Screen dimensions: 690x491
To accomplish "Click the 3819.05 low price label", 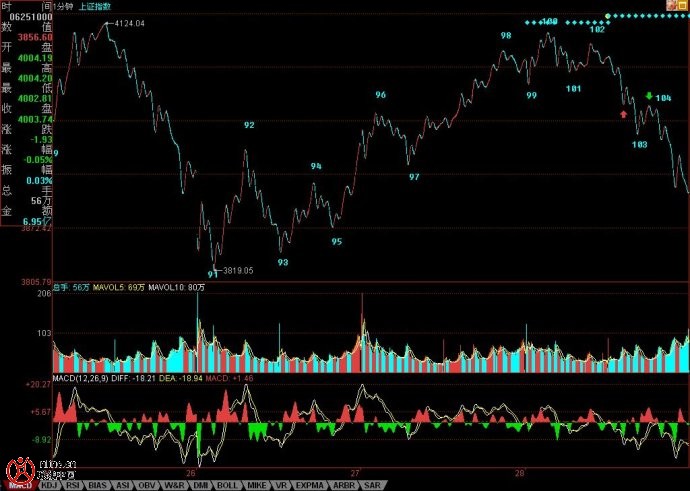I will 237,270.
